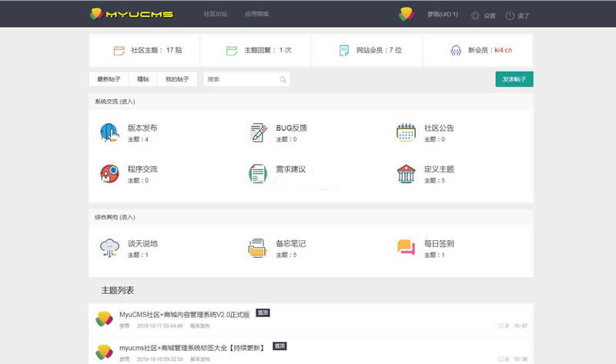Open the 应用商城 navigation link
The height and width of the screenshot is (364, 616).
click(x=256, y=14)
